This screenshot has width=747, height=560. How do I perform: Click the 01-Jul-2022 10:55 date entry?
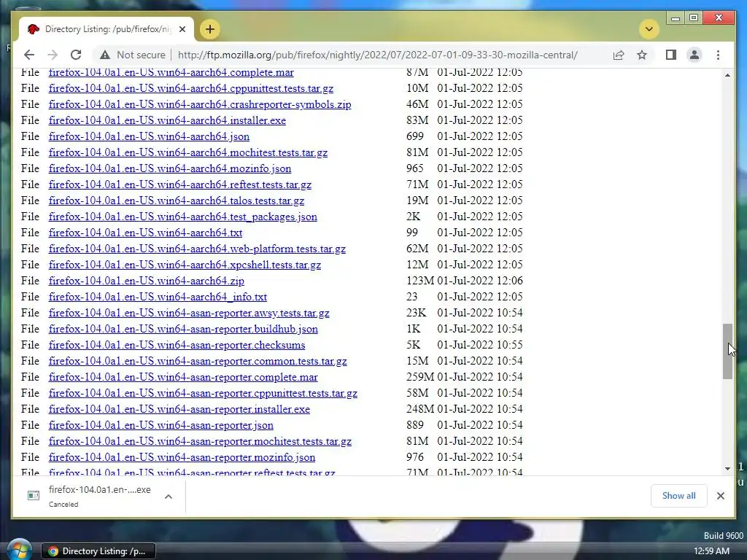tap(480, 345)
